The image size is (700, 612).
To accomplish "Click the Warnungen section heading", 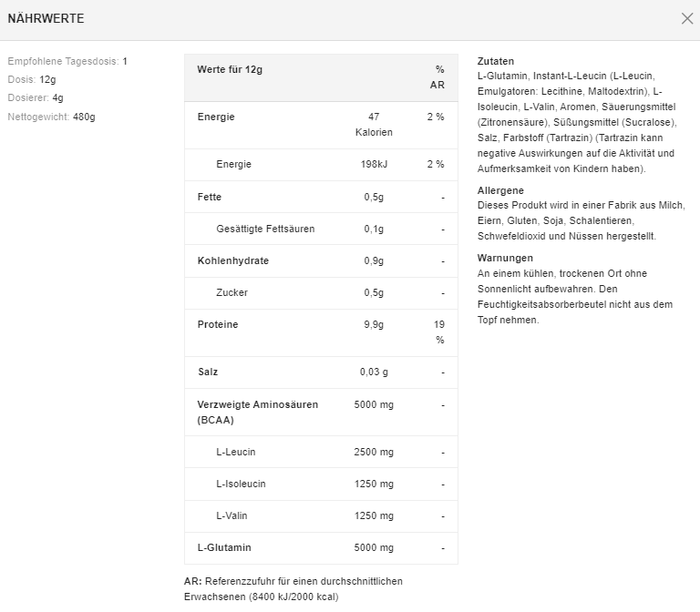I will (505, 258).
